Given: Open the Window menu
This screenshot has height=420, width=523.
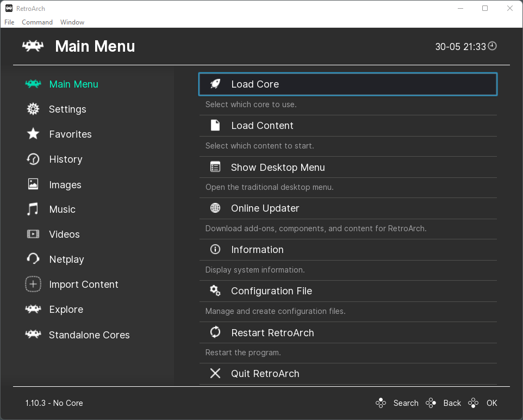Looking at the screenshot, I should [x=72, y=22].
